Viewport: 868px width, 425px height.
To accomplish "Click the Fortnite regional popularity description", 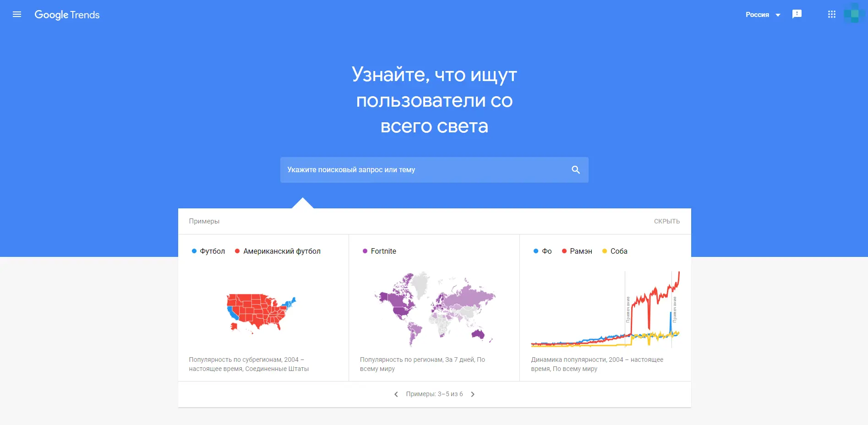I will click(422, 364).
